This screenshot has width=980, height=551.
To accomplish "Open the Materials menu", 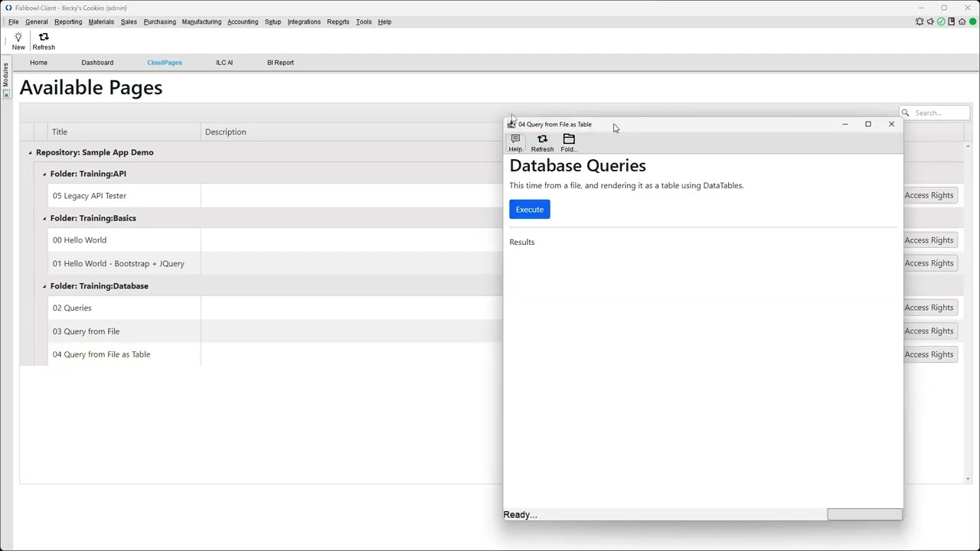I will click(101, 21).
